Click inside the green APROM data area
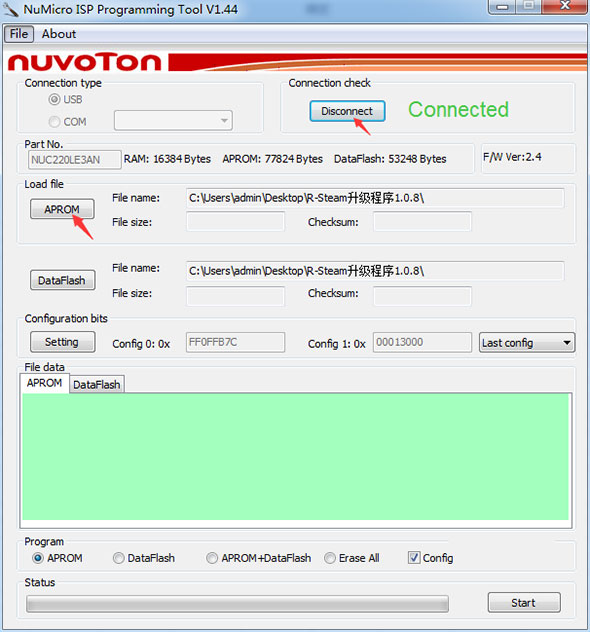This screenshot has width=590, height=632. pyautogui.click(x=295, y=457)
